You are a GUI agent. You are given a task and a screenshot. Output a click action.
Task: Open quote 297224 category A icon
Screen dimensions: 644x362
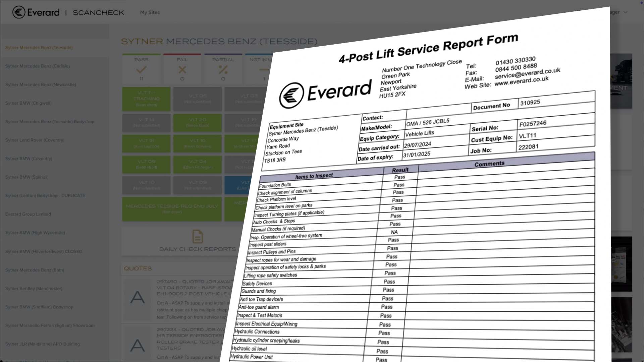137,345
